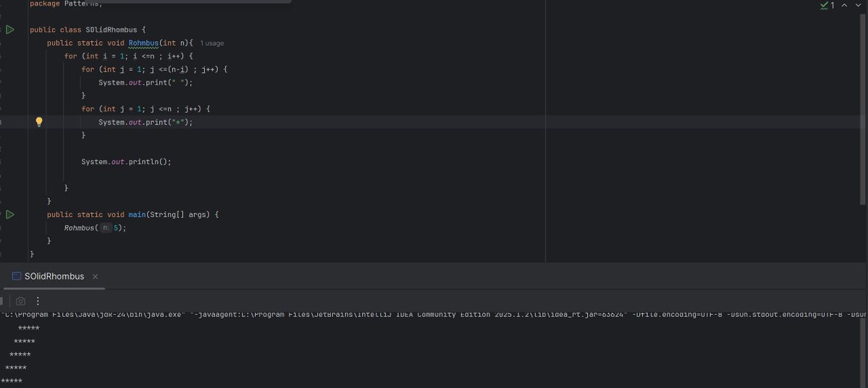The image size is (868, 388).
Task: Click the java.exe command line in console
Action: click(x=434, y=314)
